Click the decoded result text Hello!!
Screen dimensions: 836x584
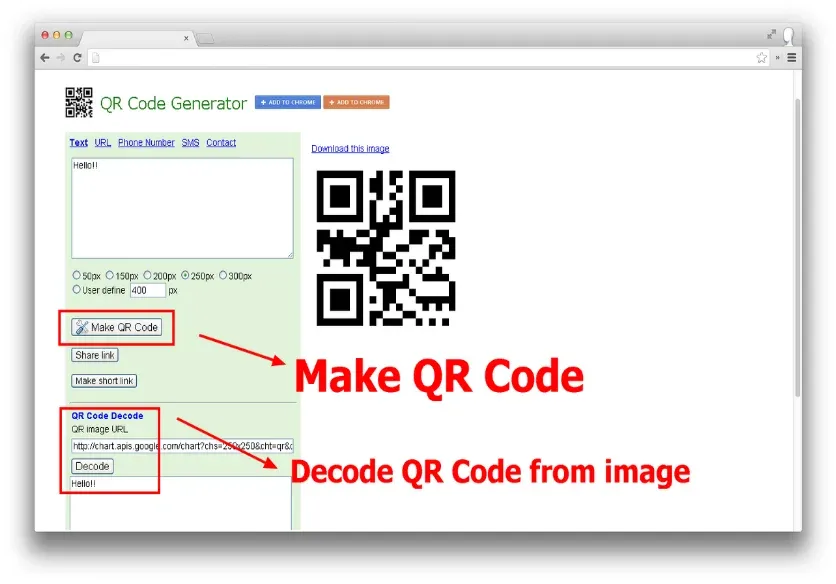[83, 484]
